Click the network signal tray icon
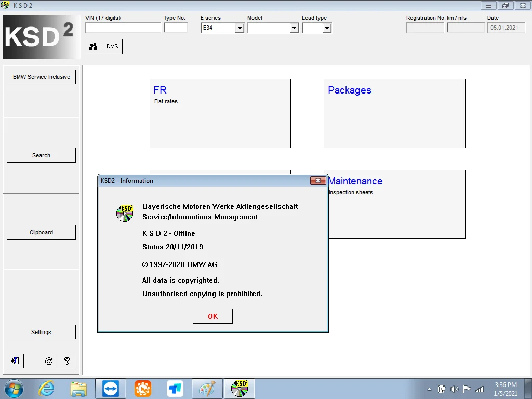Screen dimensions: 532x399 point(480,389)
